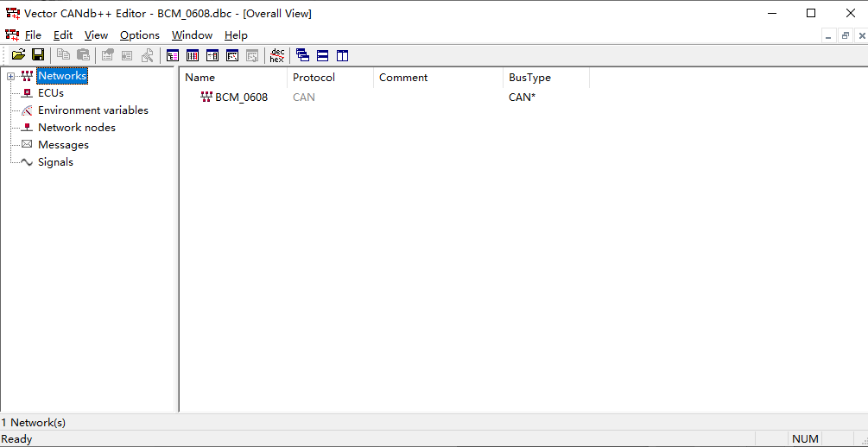Image resolution: width=868 pixels, height=447 pixels.
Task: Click the application icon in the title bar
Action: (13, 13)
